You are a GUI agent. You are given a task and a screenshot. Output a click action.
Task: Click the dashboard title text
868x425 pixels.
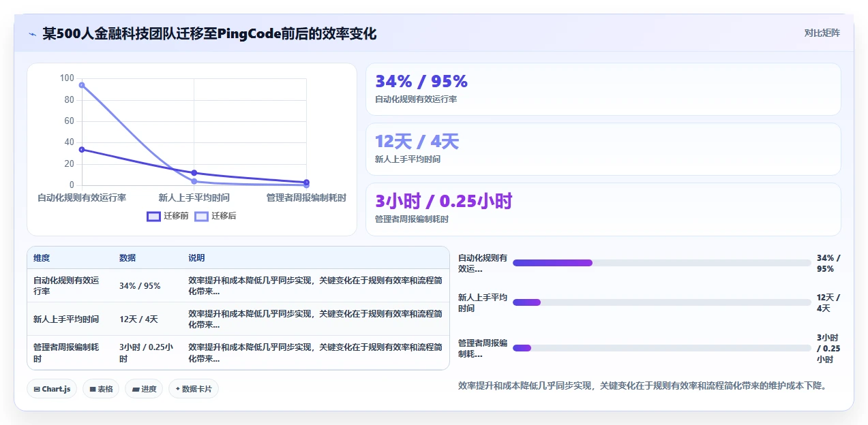(209, 33)
